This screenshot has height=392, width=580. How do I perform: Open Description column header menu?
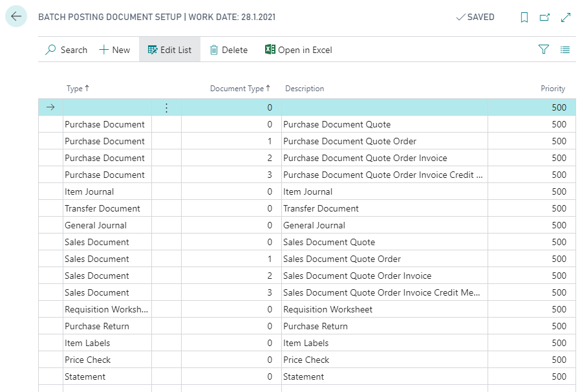click(305, 89)
